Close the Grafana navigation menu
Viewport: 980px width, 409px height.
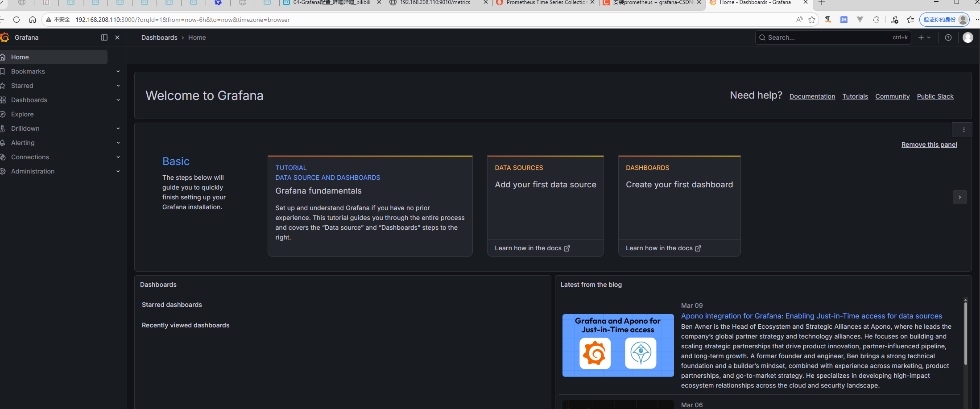pos(117,37)
